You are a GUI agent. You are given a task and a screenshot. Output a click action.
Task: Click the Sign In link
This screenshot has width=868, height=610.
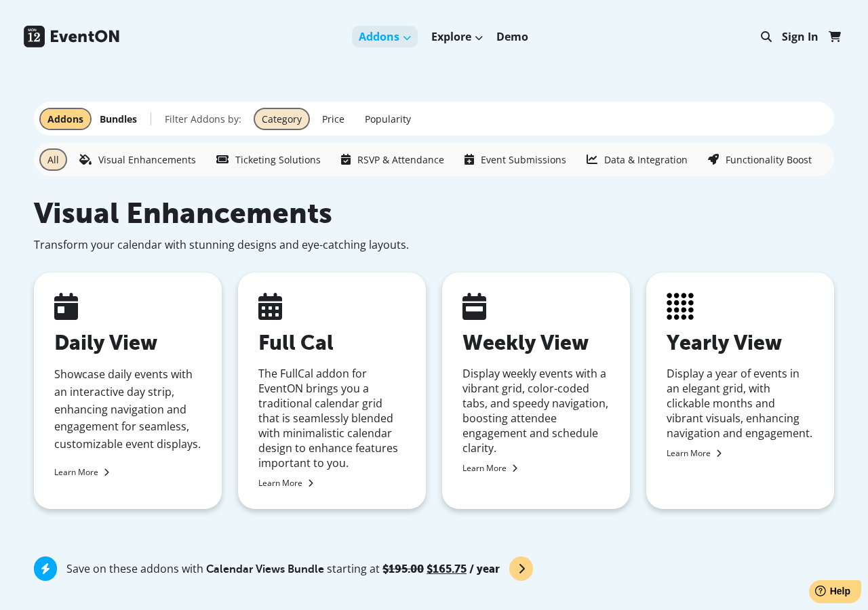[x=800, y=37]
